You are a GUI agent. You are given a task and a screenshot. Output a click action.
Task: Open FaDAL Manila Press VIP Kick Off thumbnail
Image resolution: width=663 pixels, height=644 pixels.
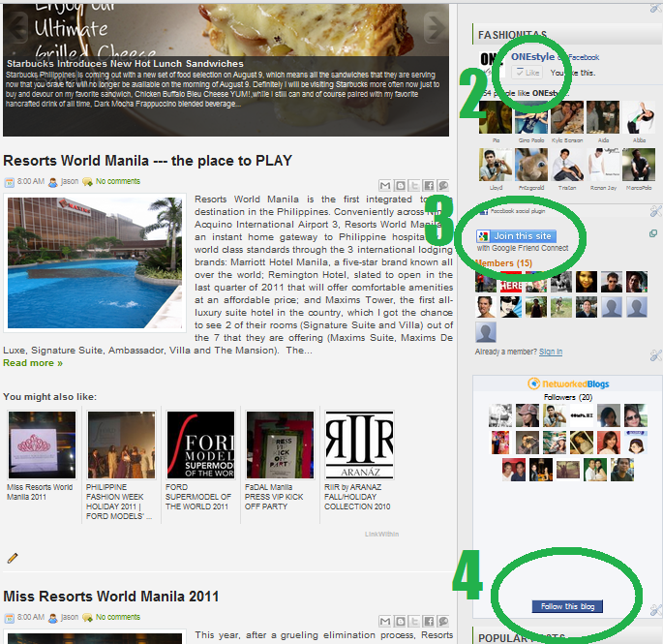tap(281, 445)
